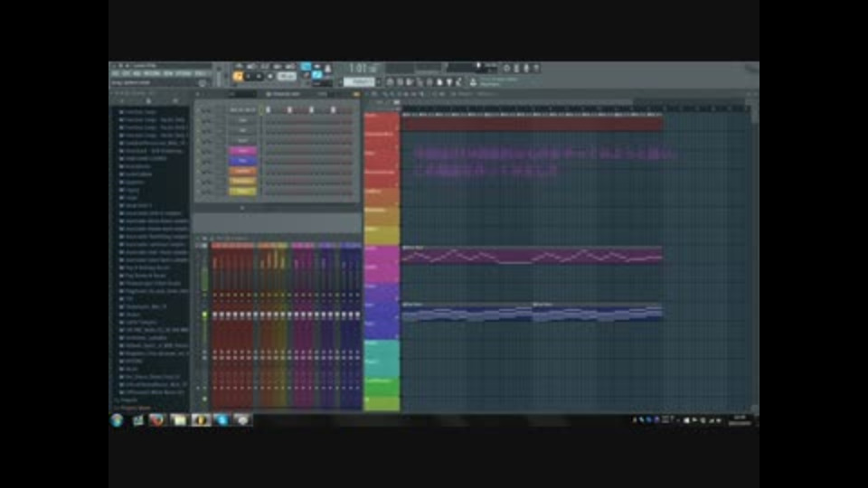Click the plus button below channel rack

tap(242, 208)
